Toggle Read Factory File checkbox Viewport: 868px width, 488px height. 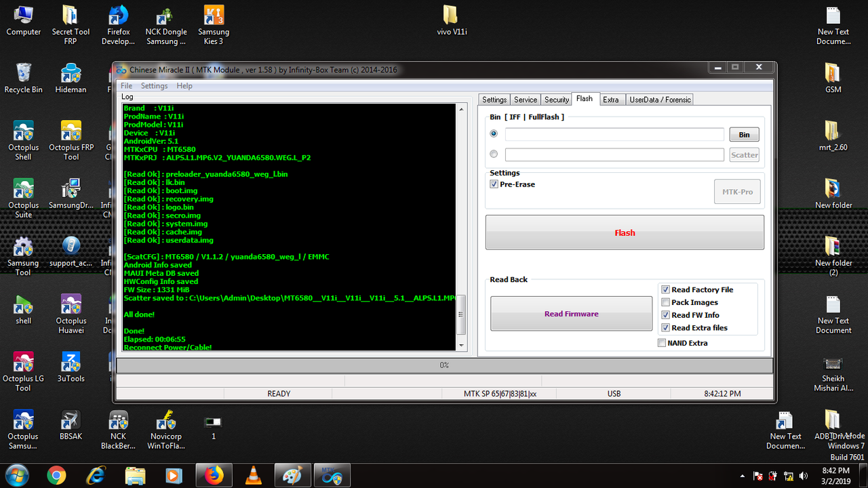coord(665,289)
